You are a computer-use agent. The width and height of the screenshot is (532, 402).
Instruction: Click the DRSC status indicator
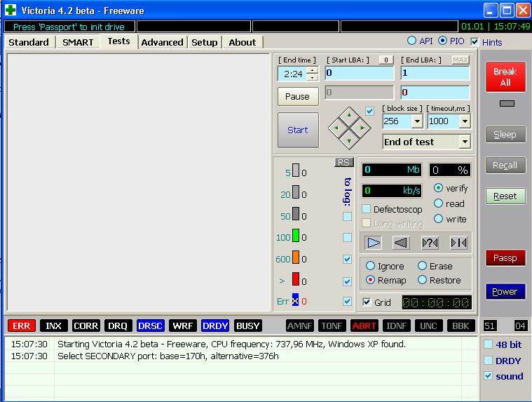click(150, 326)
